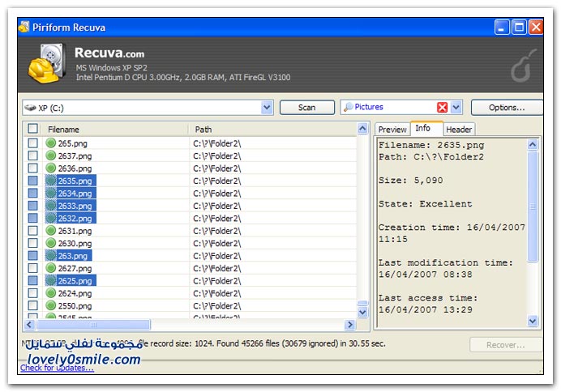Click the Check for updates link
The height and width of the screenshot is (392, 561).
57,369
